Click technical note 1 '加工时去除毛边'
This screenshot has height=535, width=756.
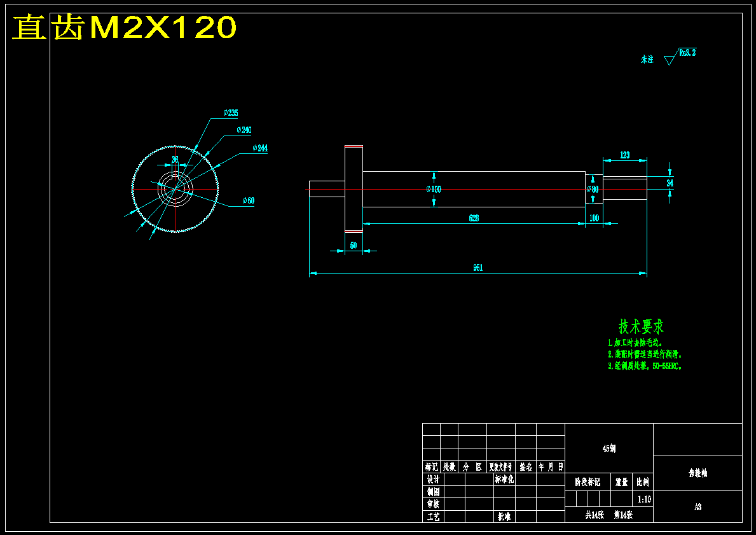coord(635,343)
